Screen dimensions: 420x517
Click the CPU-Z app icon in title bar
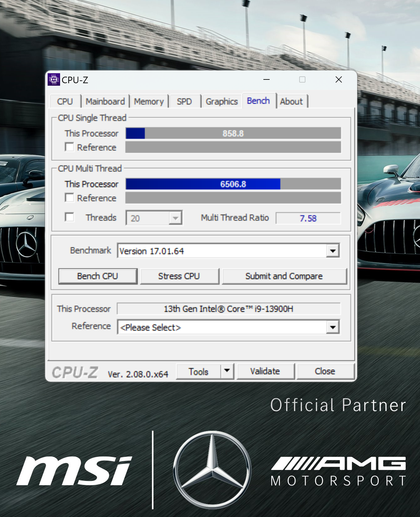pos(54,80)
